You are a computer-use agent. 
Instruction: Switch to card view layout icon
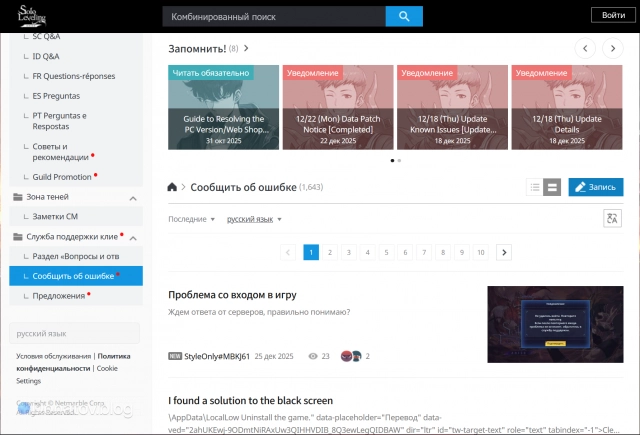[x=551, y=187]
